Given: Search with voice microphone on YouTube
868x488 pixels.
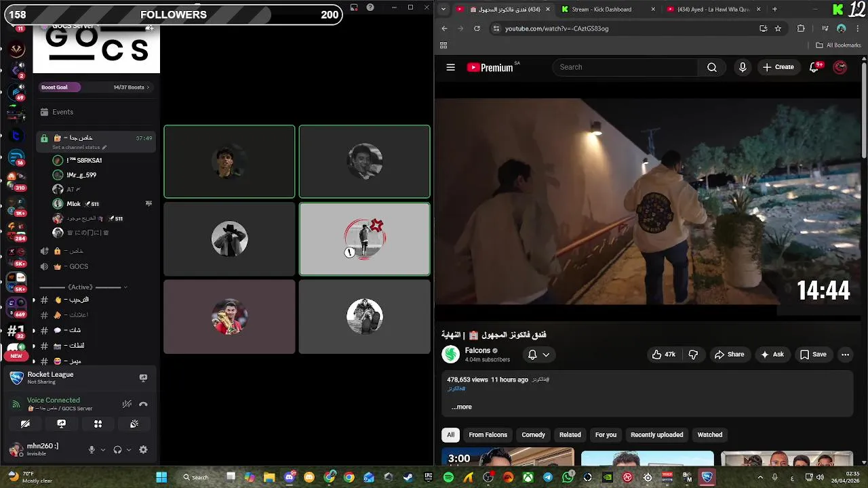Looking at the screenshot, I should [743, 67].
